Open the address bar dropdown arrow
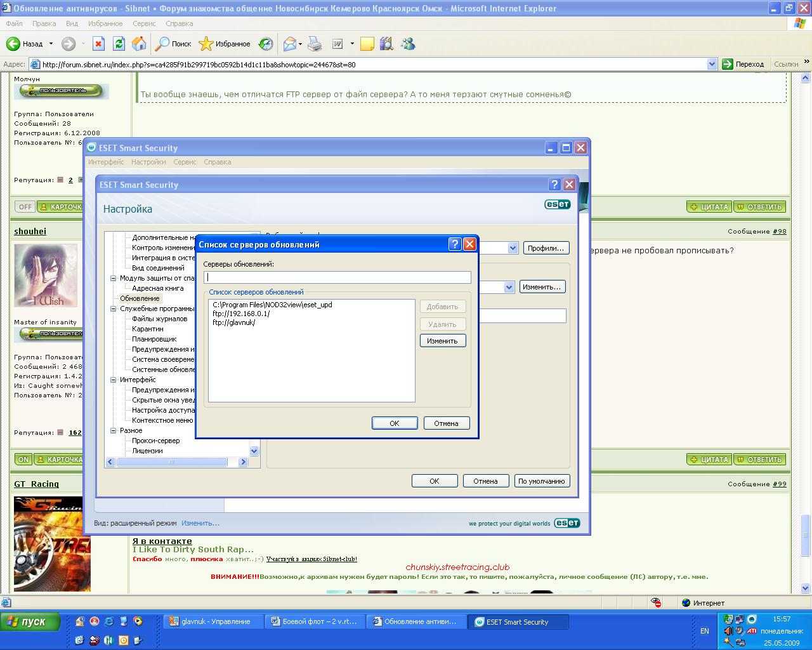 [712, 64]
